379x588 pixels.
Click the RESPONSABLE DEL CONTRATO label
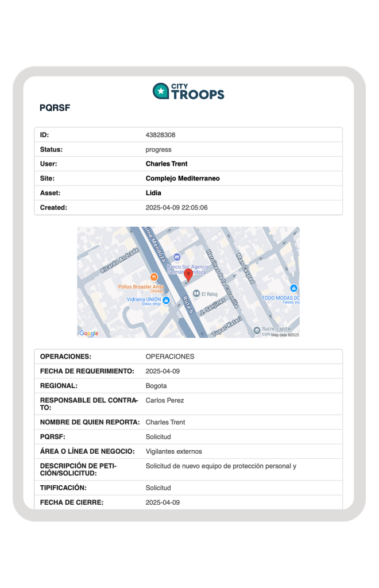pyautogui.click(x=89, y=404)
